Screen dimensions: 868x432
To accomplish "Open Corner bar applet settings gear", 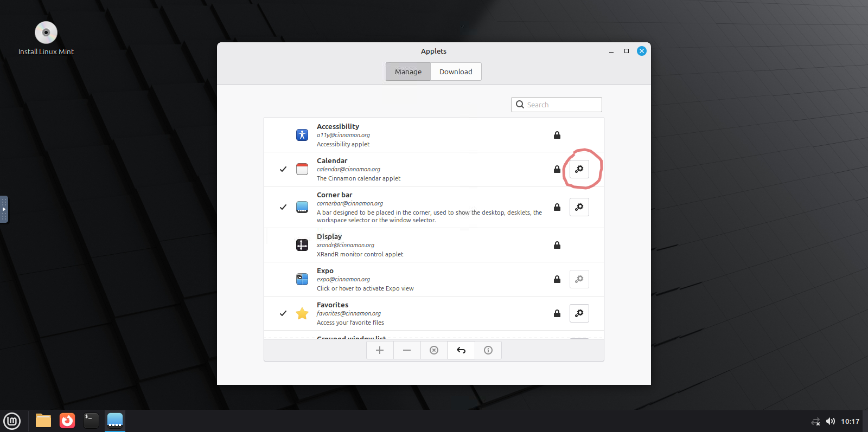I will [579, 207].
